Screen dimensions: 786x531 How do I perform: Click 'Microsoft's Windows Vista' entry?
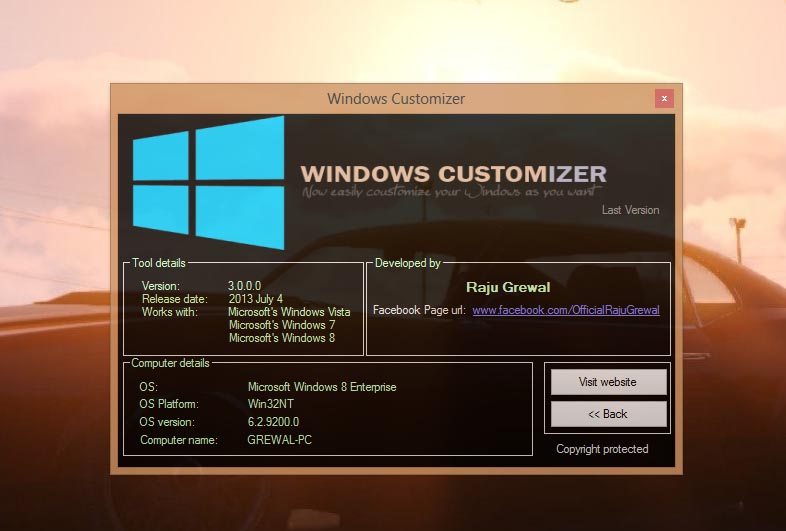pyautogui.click(x=289, y=312)
